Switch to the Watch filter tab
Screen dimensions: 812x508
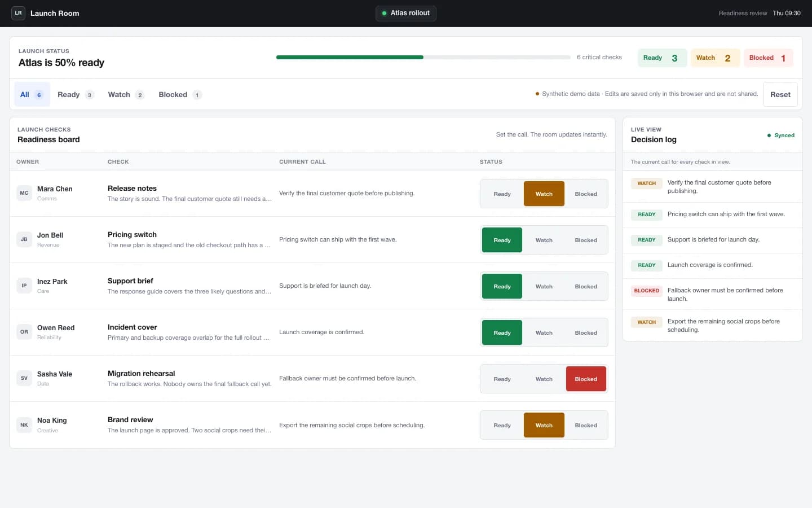click(x=126, y=95)
